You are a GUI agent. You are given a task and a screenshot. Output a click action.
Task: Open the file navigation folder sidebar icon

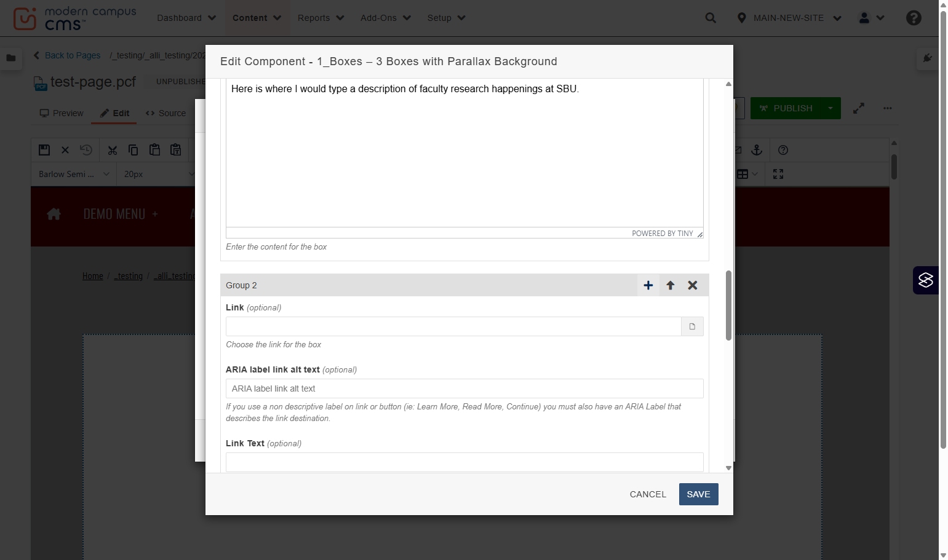11,58
